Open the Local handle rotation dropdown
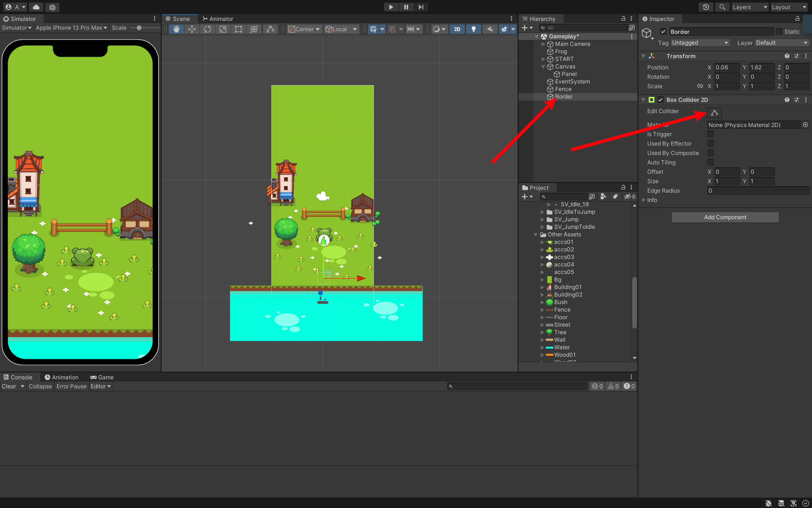The width and height of the screenshot is (812, 508). [341, 29]
